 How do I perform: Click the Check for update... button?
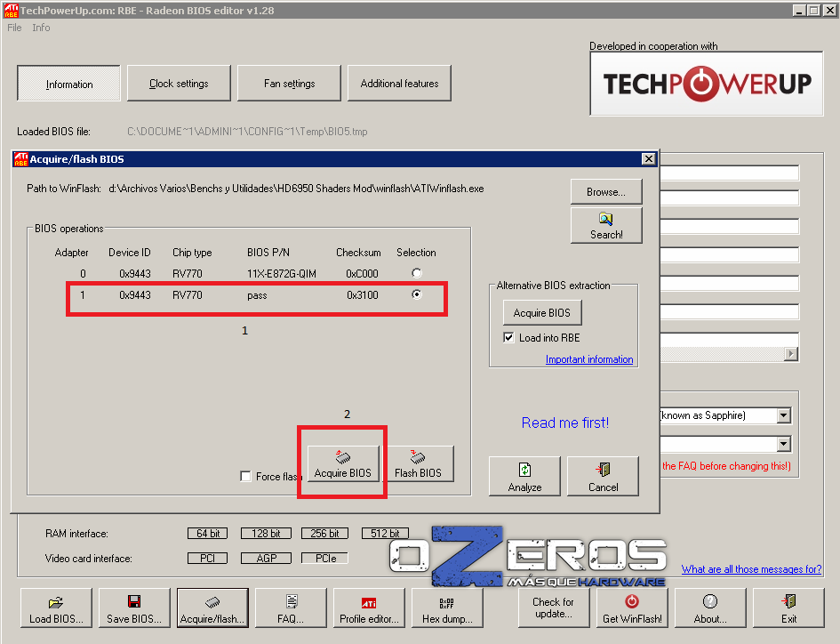click(x=554, y=608)
